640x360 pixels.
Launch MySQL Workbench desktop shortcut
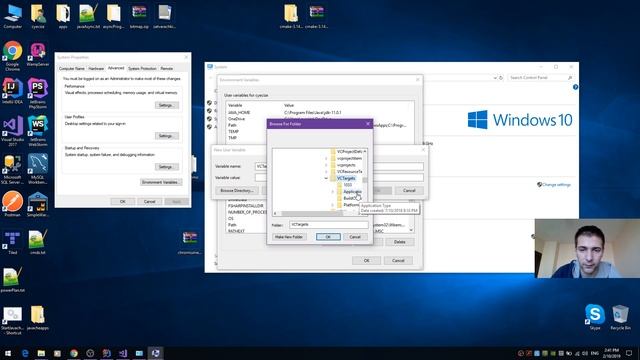click(38, 169)
